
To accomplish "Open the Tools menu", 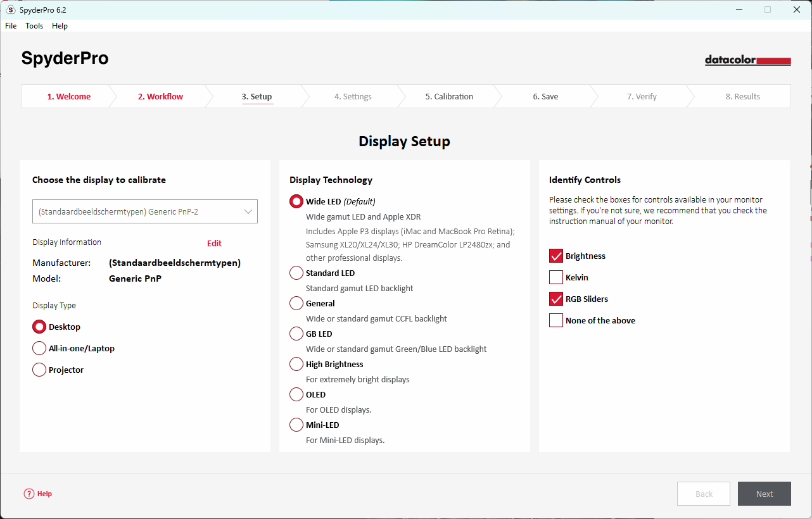I will [34, 26].
